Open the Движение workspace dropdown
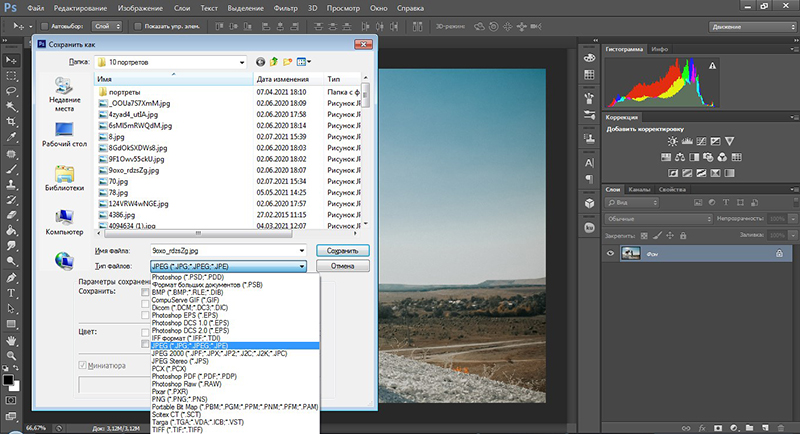The width and height of the screenshot is (800, 434). coord(753,27)
